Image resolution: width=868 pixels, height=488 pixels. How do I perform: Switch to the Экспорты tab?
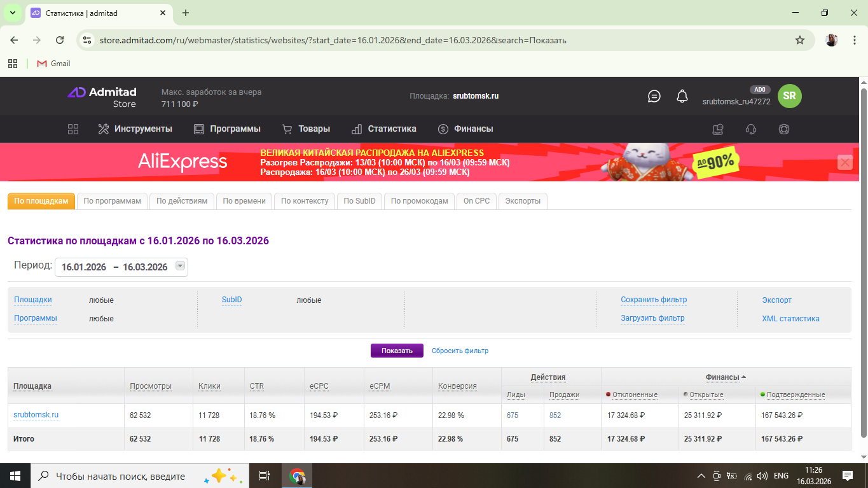(523, 201)
